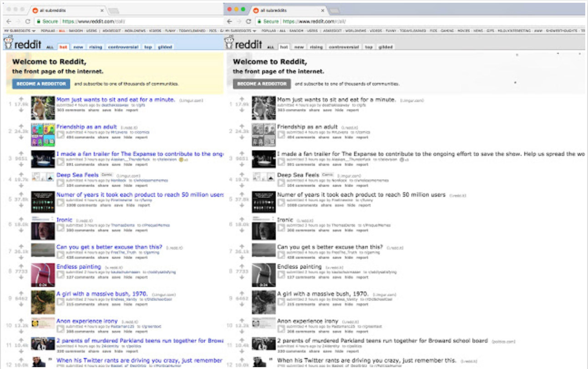Image resolution: width=588 pixels, height=369 pixels.
Task: Click the address bar in the right grayscale window
Action: [x=419, y=21]
